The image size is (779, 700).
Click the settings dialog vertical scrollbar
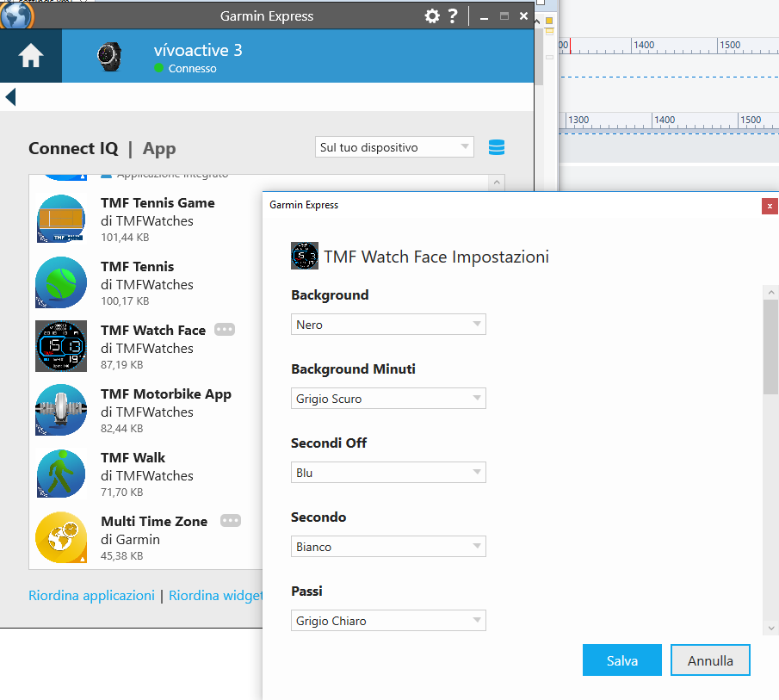[x=770, y=347]
